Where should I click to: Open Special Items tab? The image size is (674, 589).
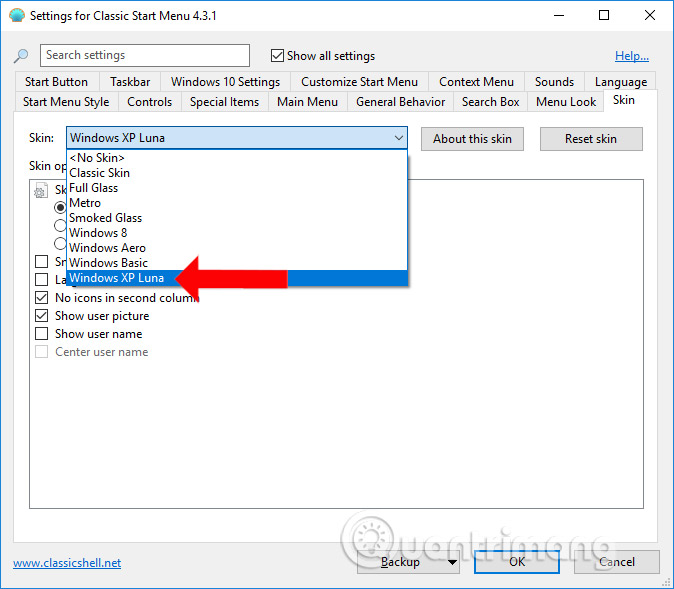(x=224, y=102)
